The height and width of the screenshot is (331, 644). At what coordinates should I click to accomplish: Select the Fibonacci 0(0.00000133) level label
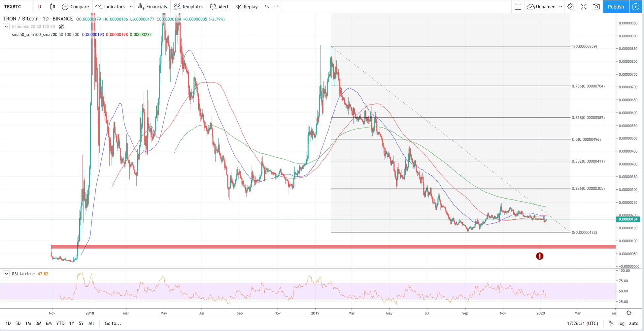click(584, 233)
